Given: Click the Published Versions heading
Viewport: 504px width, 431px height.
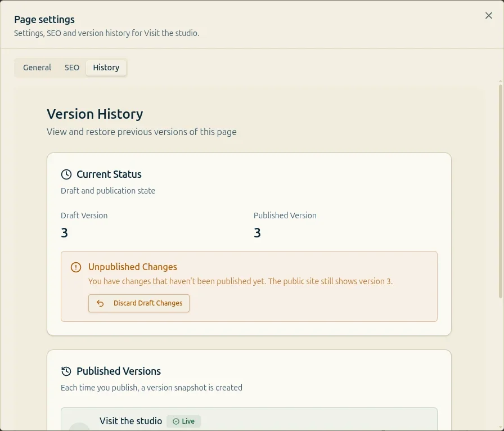Looking at the screenshot, I should (119, 371).
